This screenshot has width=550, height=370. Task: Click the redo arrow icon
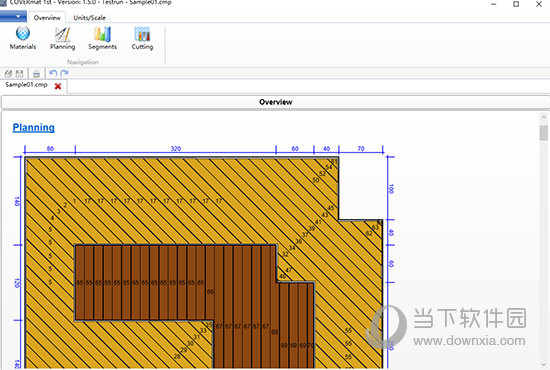point(64,73)
